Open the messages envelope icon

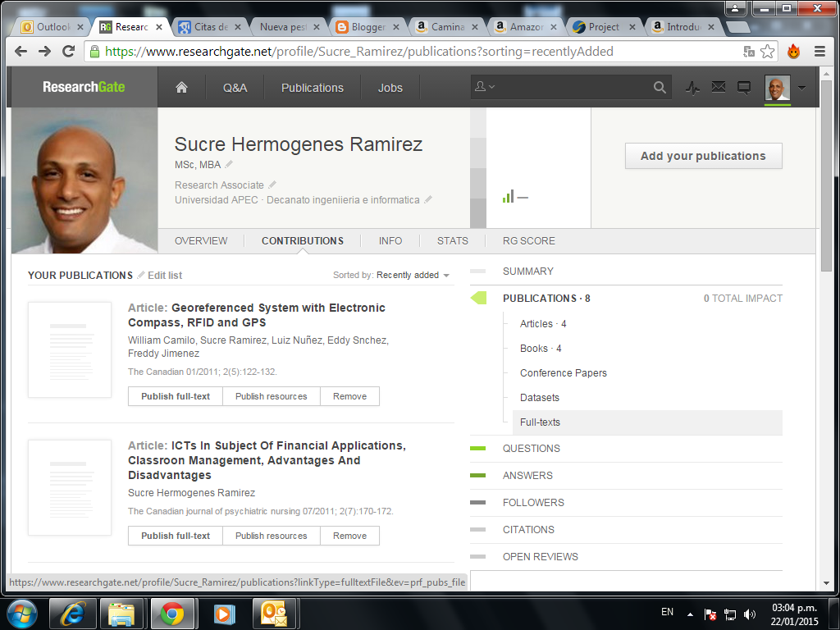[719, 87]
